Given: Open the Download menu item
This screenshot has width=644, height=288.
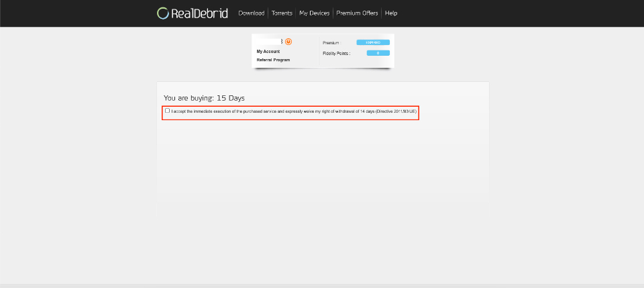Looking at the screenshot, I should pyautogui.click(x=252, y=13).
